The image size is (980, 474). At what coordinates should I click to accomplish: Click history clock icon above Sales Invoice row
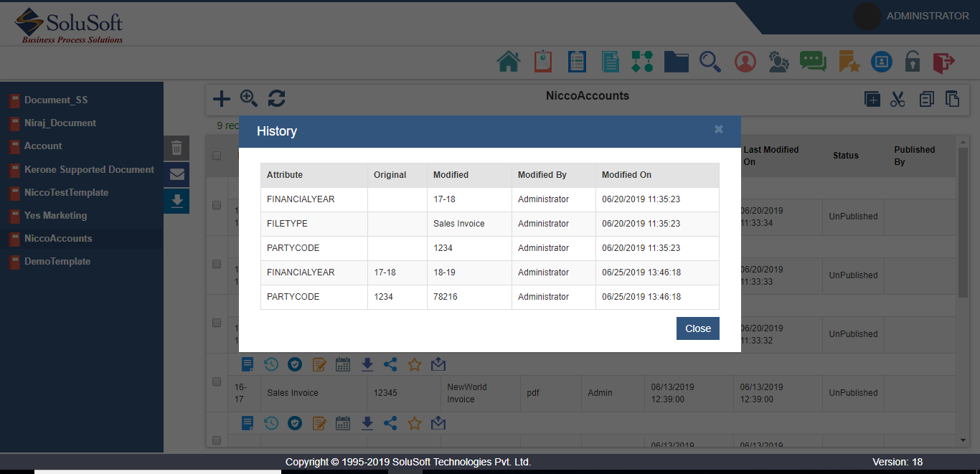pos(271,364)
